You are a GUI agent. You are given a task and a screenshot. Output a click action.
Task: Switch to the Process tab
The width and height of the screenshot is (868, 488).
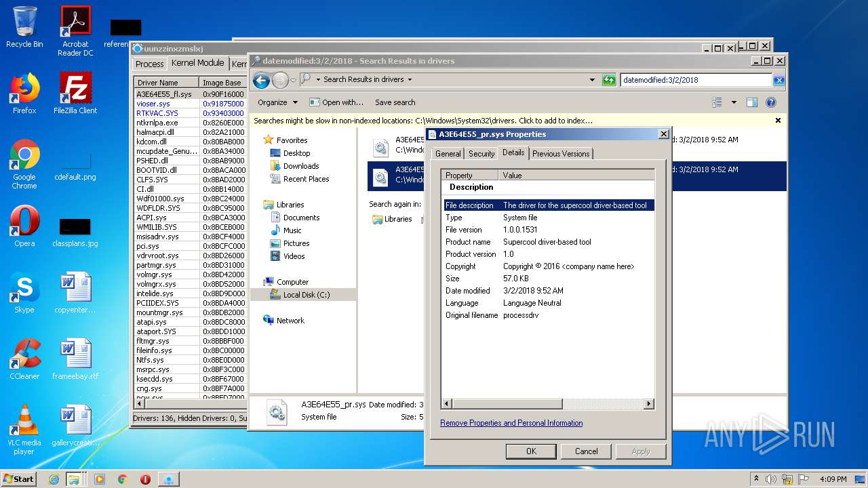[x=149, y=64]
